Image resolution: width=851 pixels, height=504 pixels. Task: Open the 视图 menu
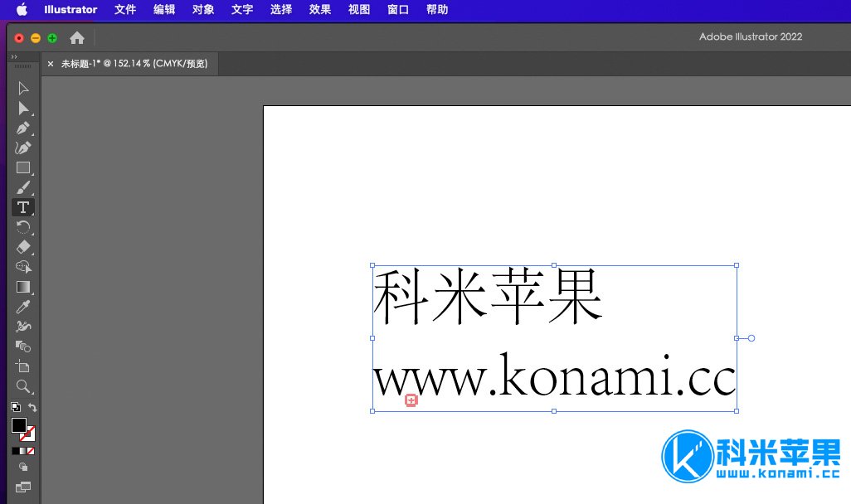[359, 9]
